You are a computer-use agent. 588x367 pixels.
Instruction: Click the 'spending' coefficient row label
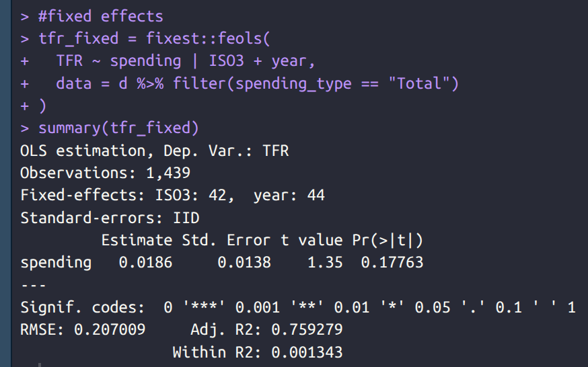(x=56, y=262)
